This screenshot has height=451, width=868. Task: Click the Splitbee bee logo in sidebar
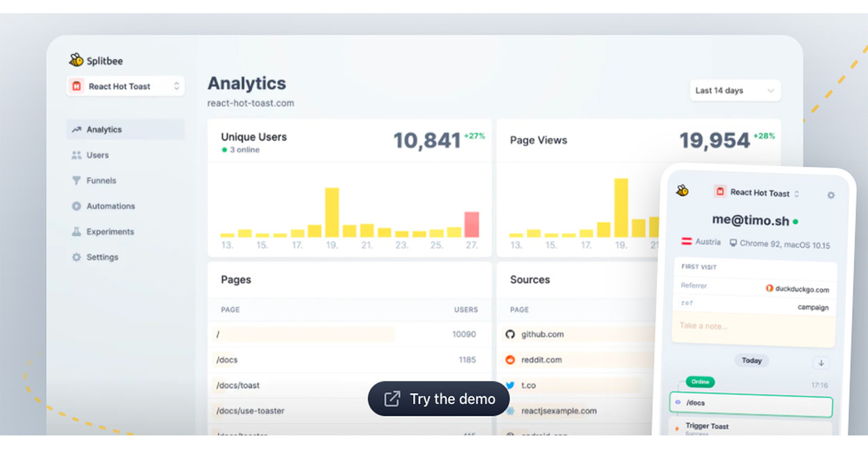click(76, 60)
